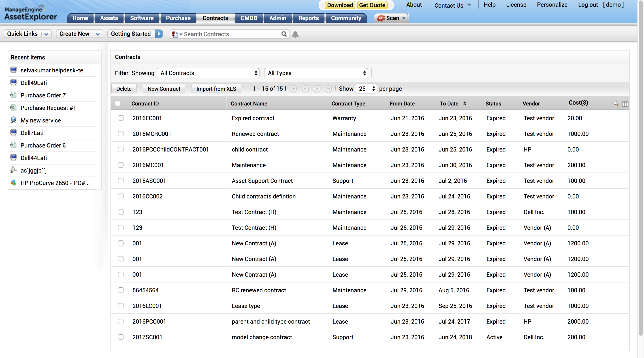Click the notification bell icon
The height and width of the screenshot is (358, 644).
(x=295, y=34)
